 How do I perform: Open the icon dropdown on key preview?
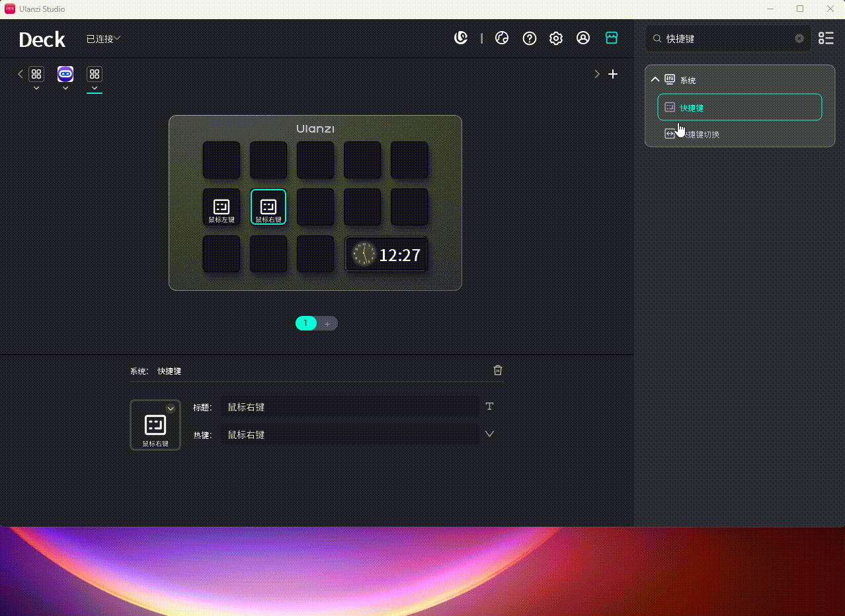pyautogui.click(x=171, y=408)
